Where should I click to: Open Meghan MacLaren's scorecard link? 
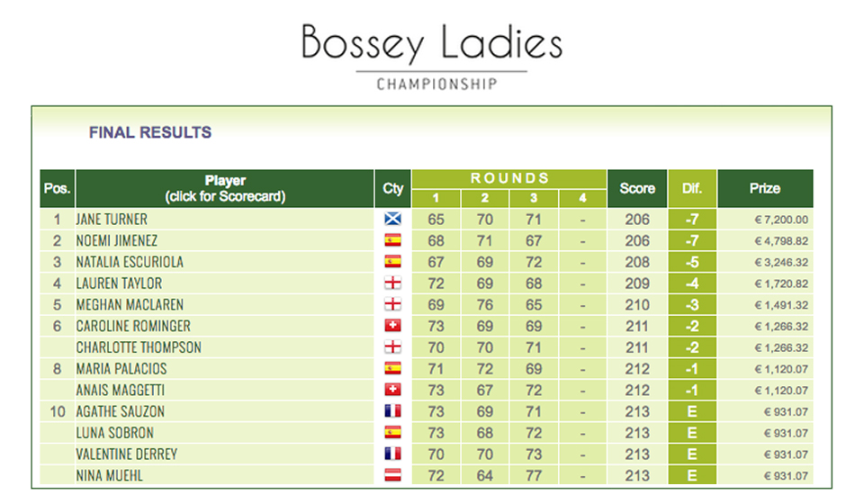(x=130, y=304)
